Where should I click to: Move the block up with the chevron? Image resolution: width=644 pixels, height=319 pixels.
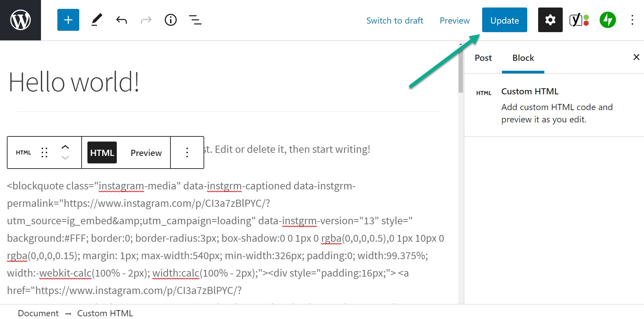coord(65,147)
